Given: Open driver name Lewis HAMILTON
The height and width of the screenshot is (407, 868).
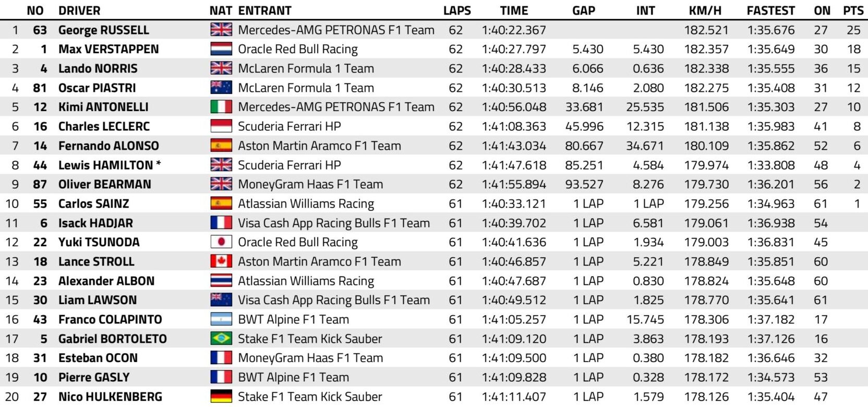Looking at the screenshot, I should (106, 165).
